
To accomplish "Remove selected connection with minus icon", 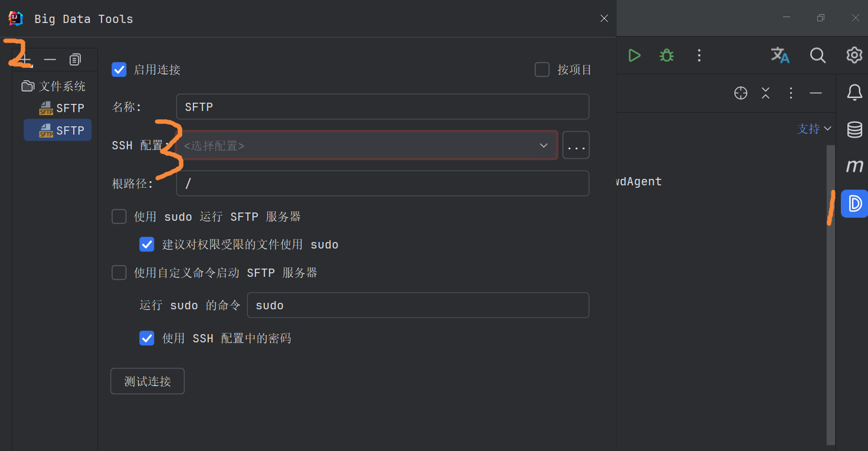I will click(x=50, y=60).
